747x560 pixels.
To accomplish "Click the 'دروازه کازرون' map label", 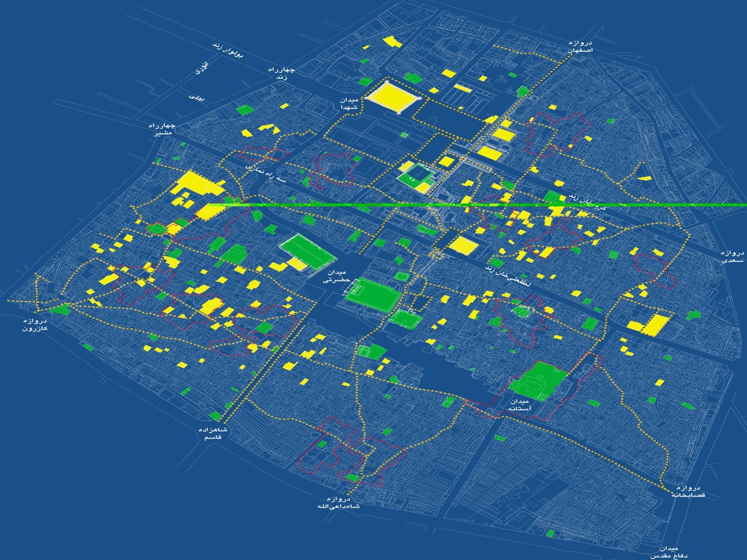I will click(34, 325).
